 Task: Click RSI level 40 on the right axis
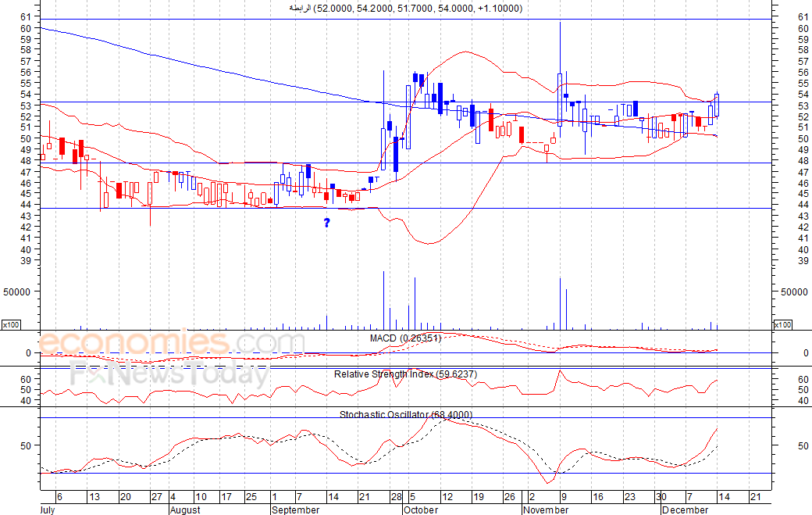803,400
